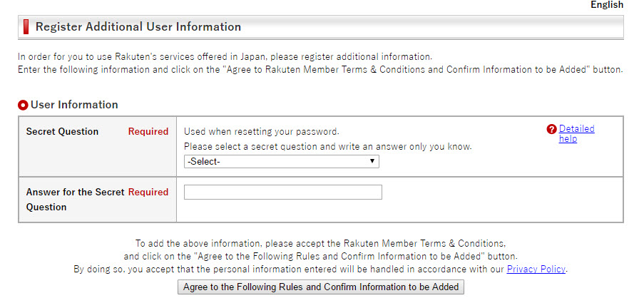The height and width of the screenshot is (303, 644).
Task: Click the 'To add the above information' paragraph
Action: [321, 256]
